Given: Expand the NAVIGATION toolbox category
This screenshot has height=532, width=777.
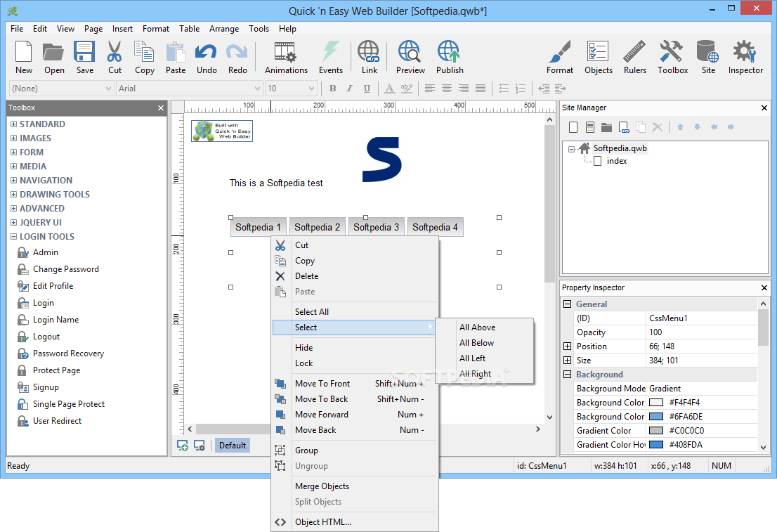Looking at the screenshot, I should tap(13, 181).
